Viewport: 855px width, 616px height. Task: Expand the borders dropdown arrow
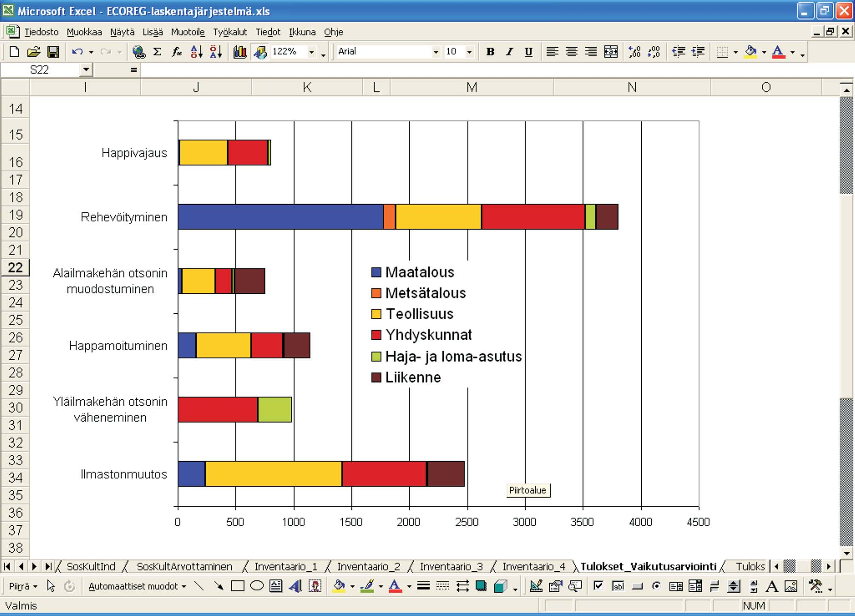coord(735,52)
